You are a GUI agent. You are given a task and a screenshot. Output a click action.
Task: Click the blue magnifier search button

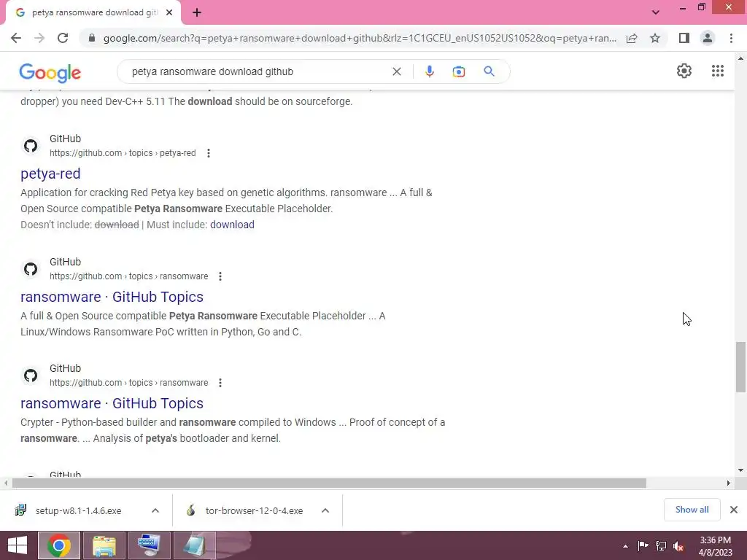click(489, 71)
